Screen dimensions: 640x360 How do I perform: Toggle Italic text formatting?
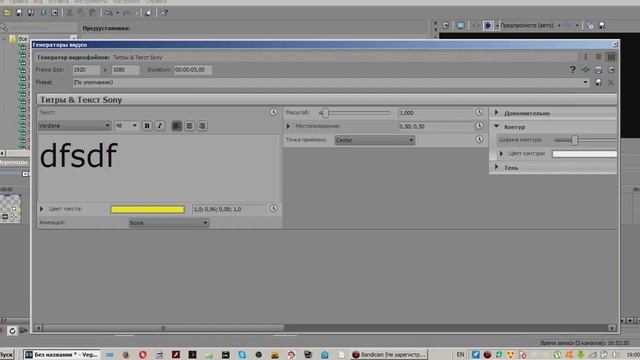pos(160,126)
